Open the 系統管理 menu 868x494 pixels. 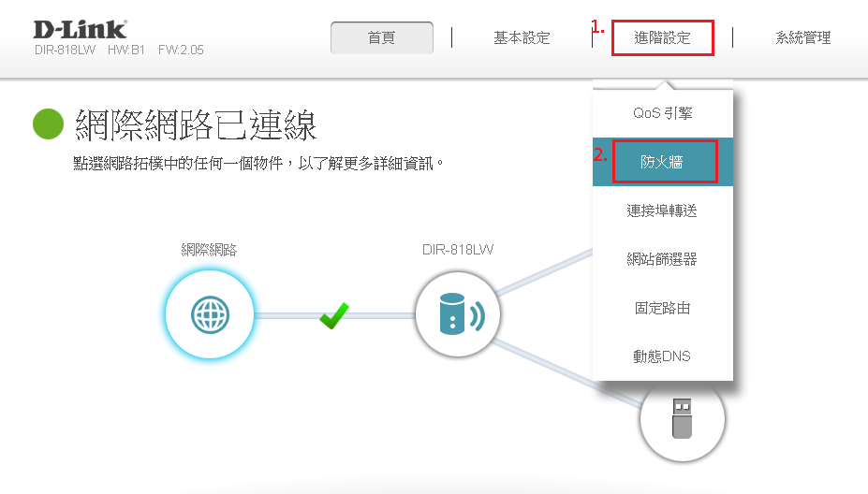click(x=802, y=37)
